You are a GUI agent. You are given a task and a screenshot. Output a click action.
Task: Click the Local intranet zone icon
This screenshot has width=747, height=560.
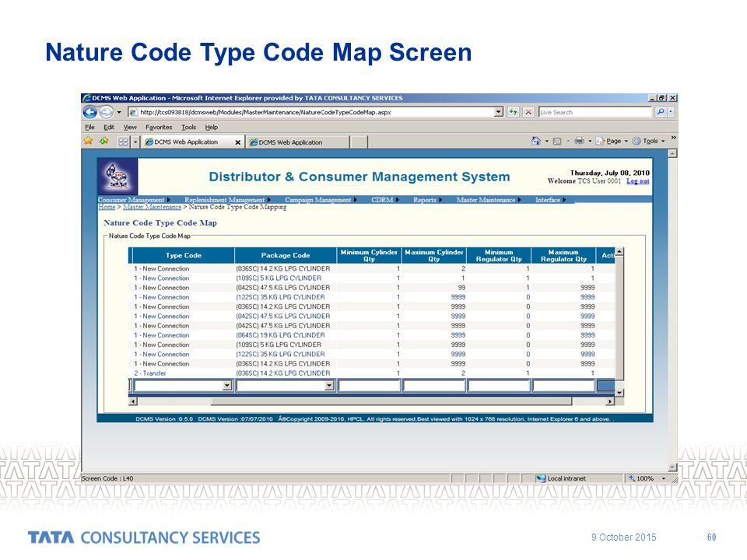click(541, 478)
